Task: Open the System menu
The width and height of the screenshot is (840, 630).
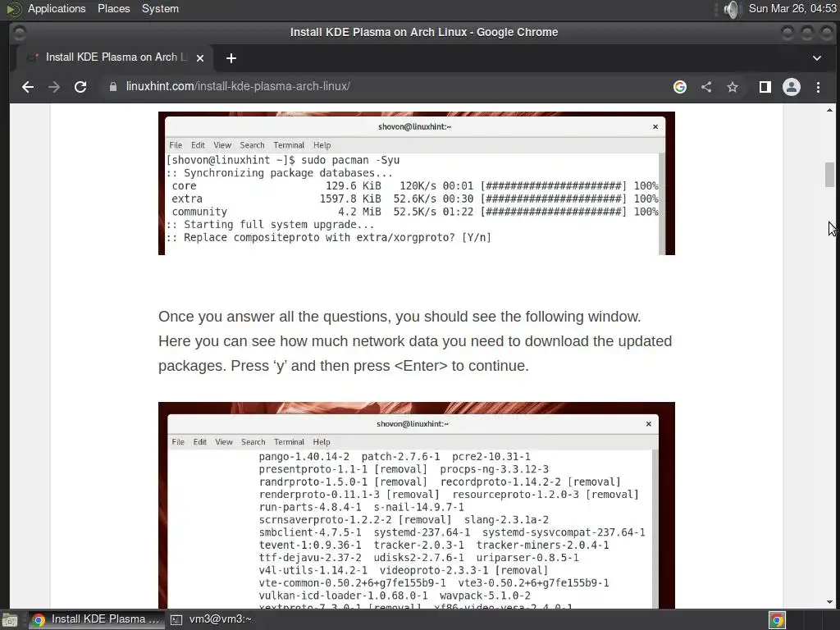Action: (x=160, y=8)
